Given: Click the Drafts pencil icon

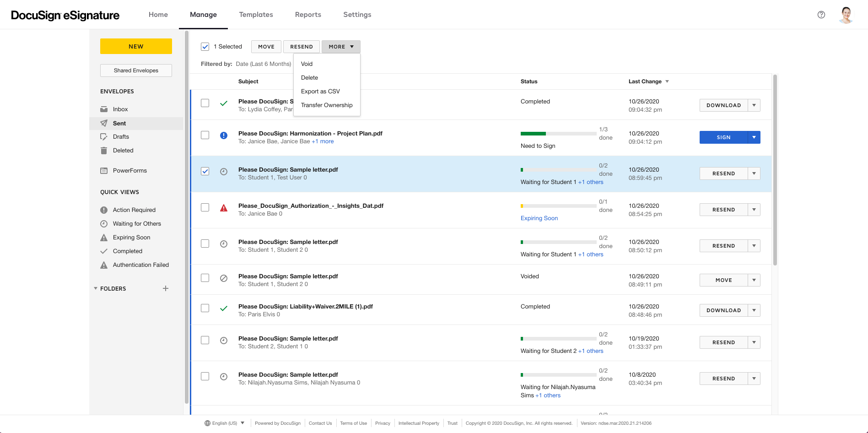Looking at the screenshot, I should pos(104,137).
